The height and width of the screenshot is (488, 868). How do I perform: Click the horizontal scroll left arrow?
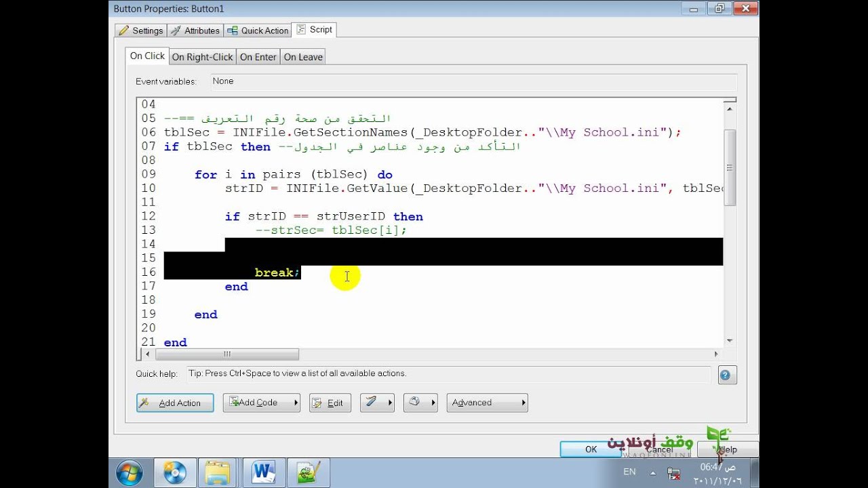click(147, 354)
